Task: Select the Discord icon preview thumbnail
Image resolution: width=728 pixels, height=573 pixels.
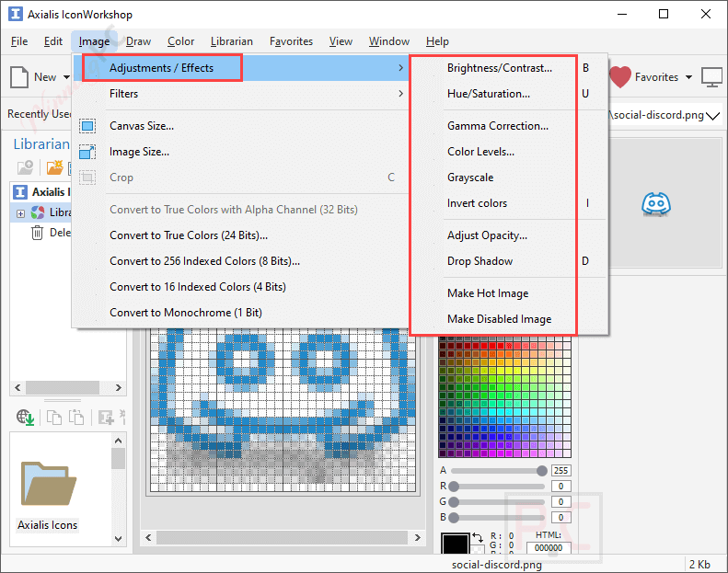Action: [655, 204]
